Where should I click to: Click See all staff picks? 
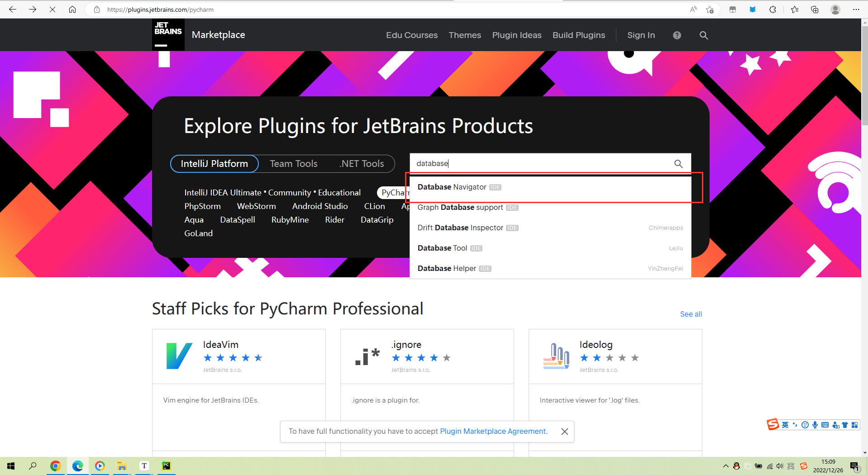click(691, 314)
